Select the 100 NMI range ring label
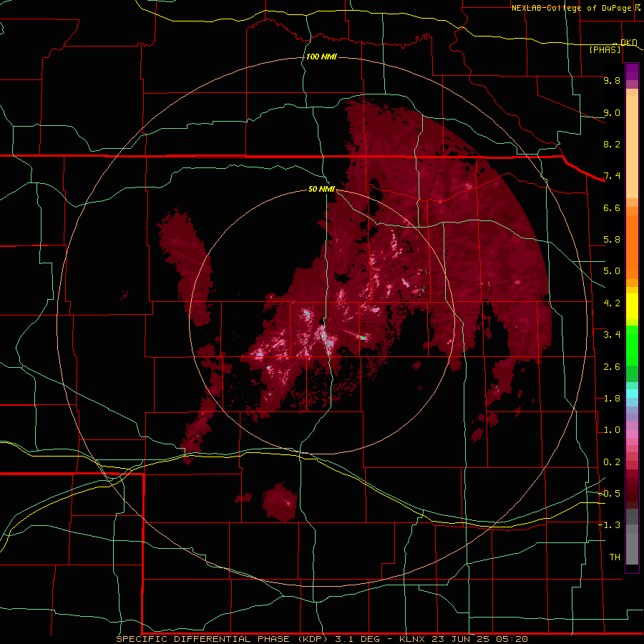Viewport: 644px width, 644px height. [321, 57]
